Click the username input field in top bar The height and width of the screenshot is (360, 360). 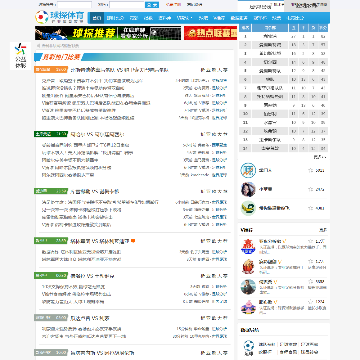[x=75, y=5]
